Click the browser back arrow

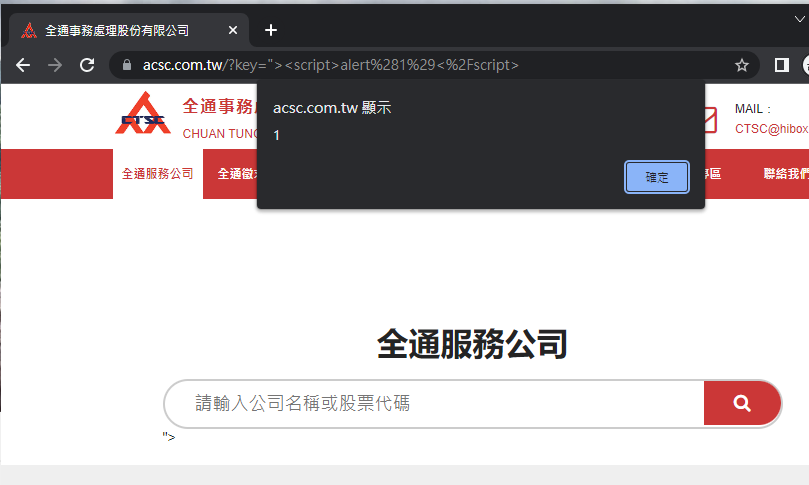23,65
